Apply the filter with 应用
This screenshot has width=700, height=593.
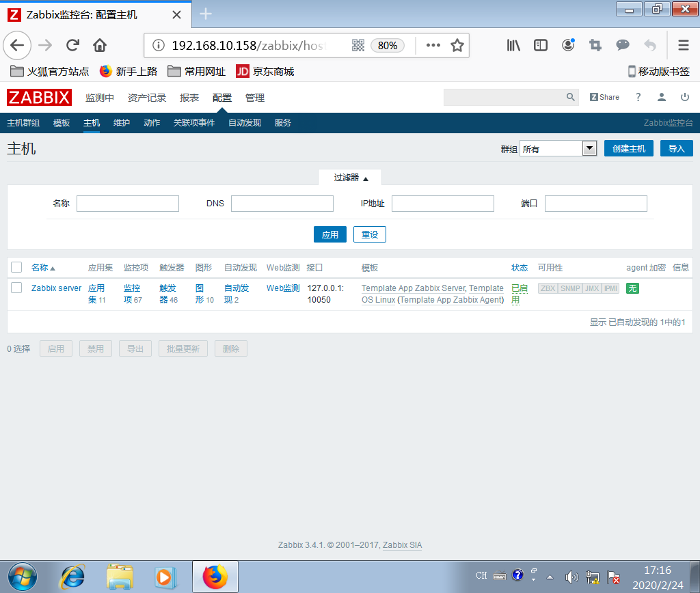pos(330,235)
